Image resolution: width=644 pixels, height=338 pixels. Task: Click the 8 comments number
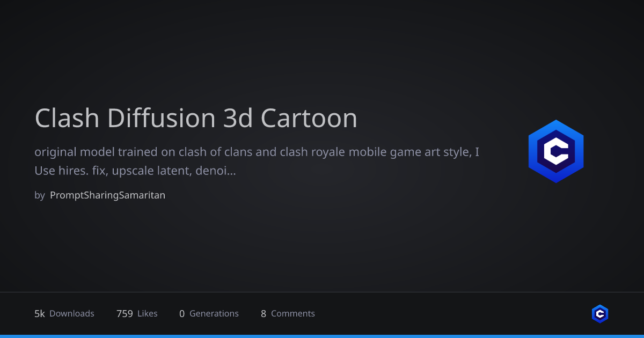[x=264, y=314]
